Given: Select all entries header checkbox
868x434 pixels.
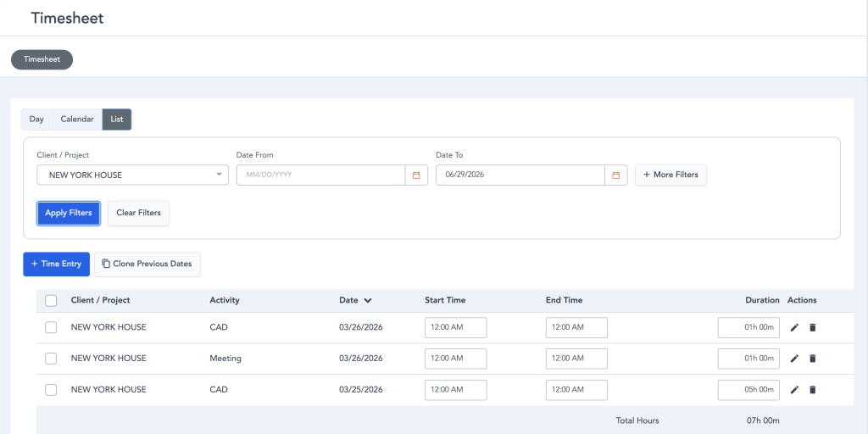Looking at the screenshot, I should (51, 301).
